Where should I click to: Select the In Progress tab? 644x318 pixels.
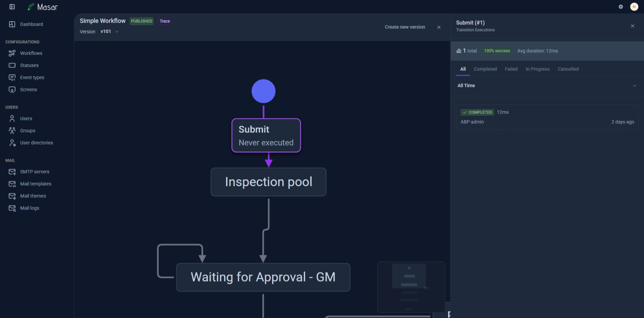537,69
